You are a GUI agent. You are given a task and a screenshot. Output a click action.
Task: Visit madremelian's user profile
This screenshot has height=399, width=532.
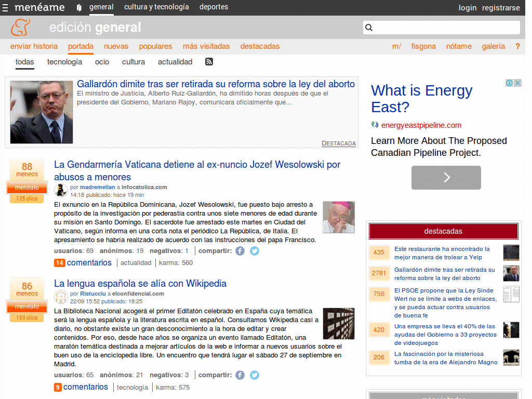97,187
